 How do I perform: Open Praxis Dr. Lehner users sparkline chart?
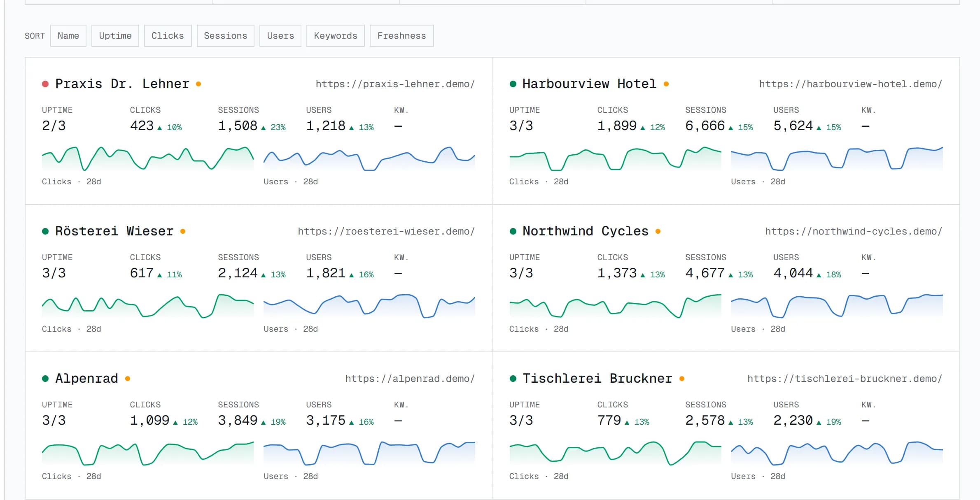(369, 158)
